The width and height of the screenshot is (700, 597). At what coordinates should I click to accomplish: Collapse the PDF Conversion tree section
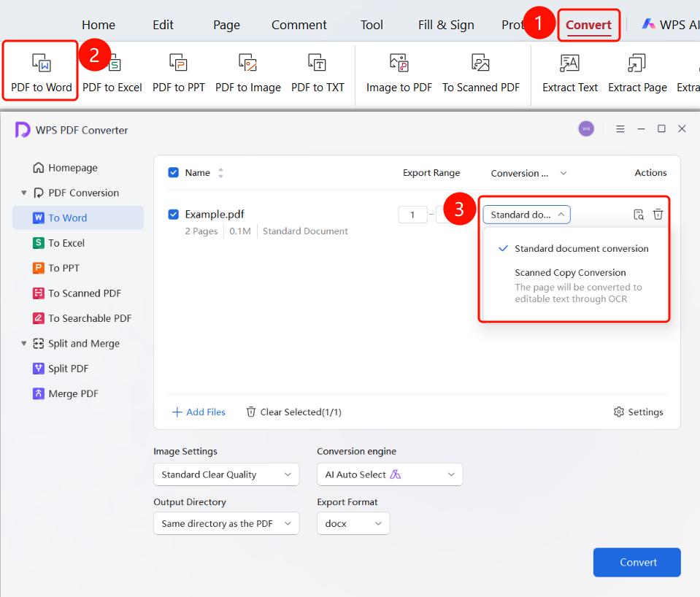coord(24,193)
